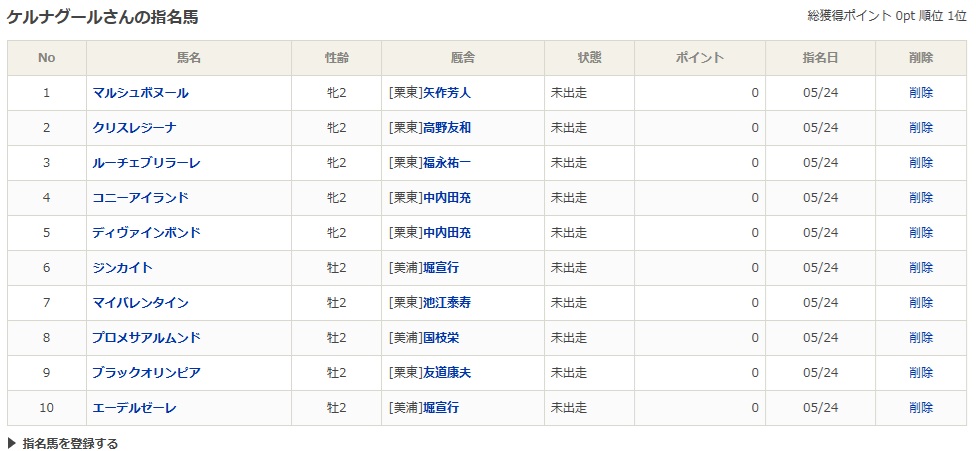
Task: Open horse ブラックオリンピア link
Action: click(146, 373)
